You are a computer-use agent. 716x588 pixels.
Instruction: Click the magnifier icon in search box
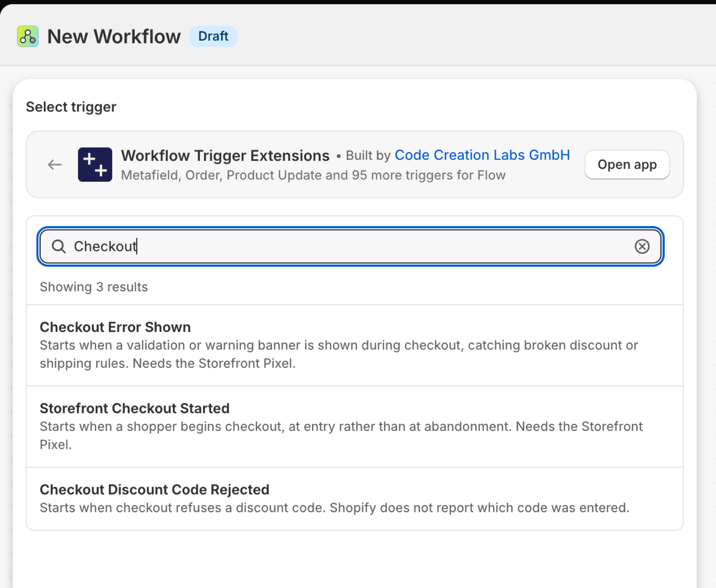(x=59, y=246)
